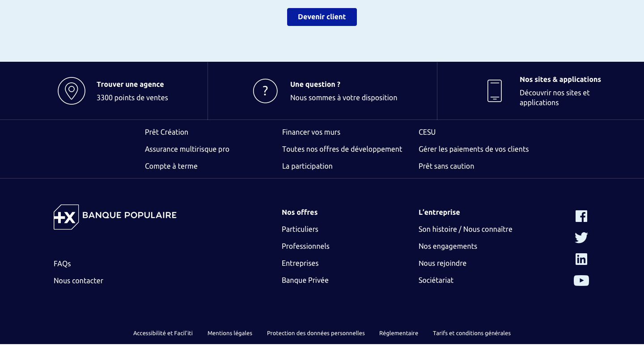Click the Facebook icon in footer
644x345 pixels.
pos(581,216)
